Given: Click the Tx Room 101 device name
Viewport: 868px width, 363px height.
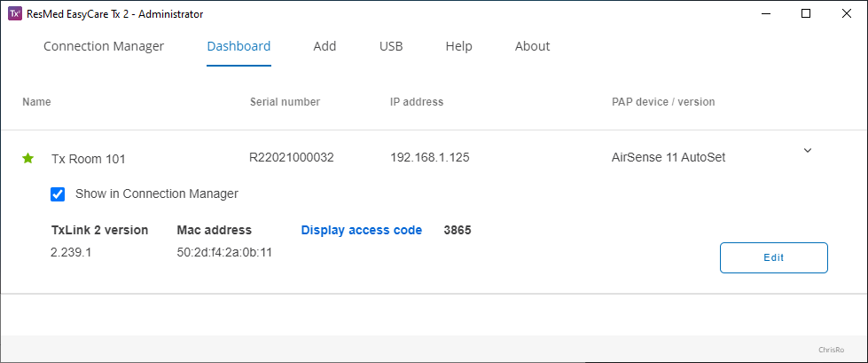Looking at the screenshot, I should point(88,159).
